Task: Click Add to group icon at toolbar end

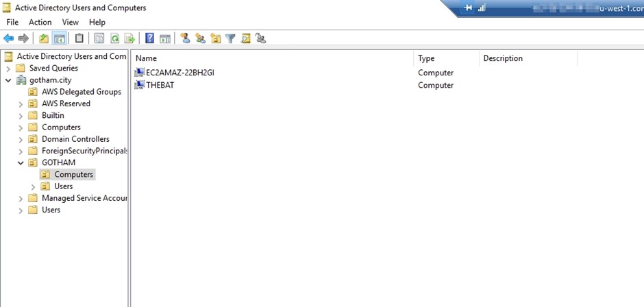Action: click(x=261, y=38)
